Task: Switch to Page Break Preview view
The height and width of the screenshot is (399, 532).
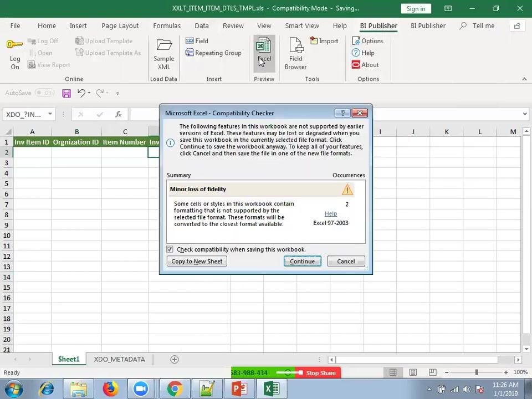Action: [433, 372]
